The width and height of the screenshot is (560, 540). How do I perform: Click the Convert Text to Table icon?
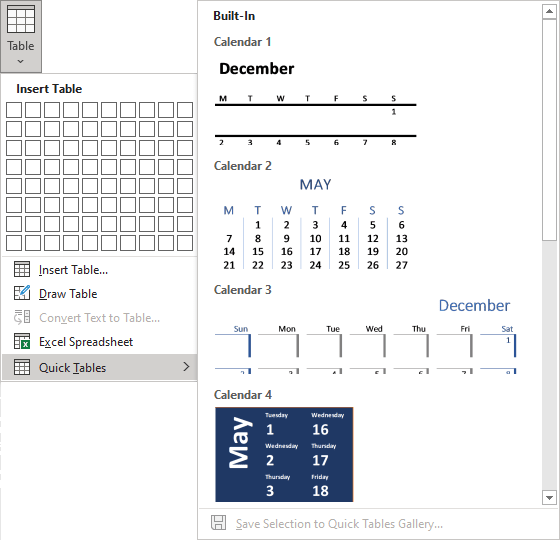point(22,317)
